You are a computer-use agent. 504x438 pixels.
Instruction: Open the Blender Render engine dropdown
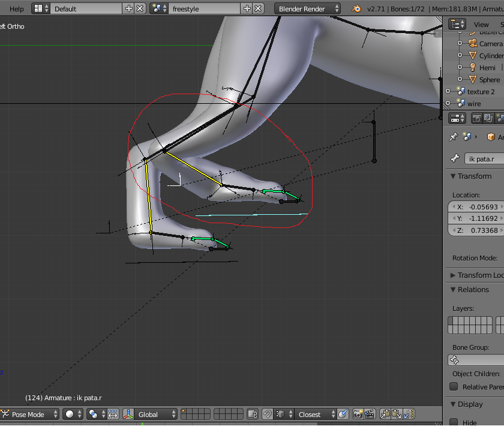click(307, 8)
